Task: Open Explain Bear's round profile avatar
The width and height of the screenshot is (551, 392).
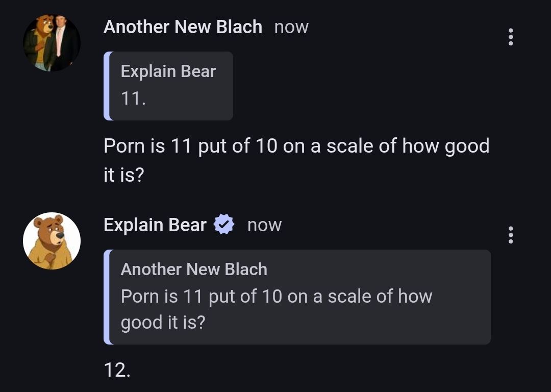Action: [x=52, y=241]
